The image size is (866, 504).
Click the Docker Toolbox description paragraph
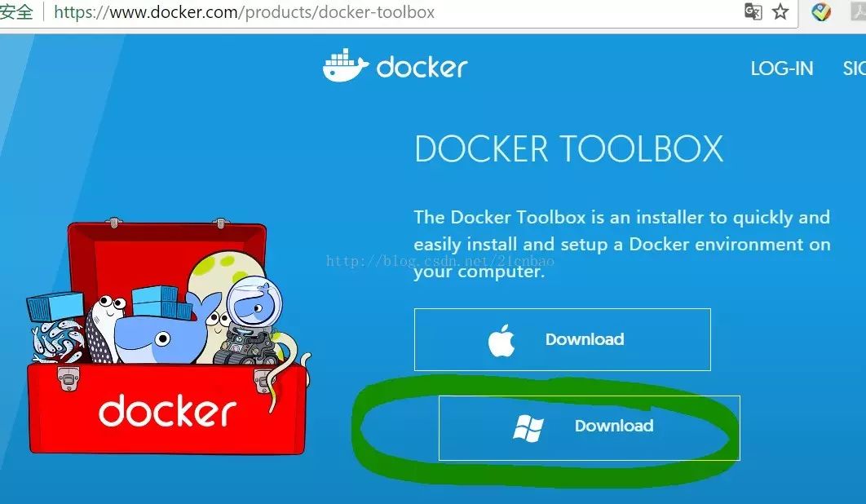click(622, 245)
